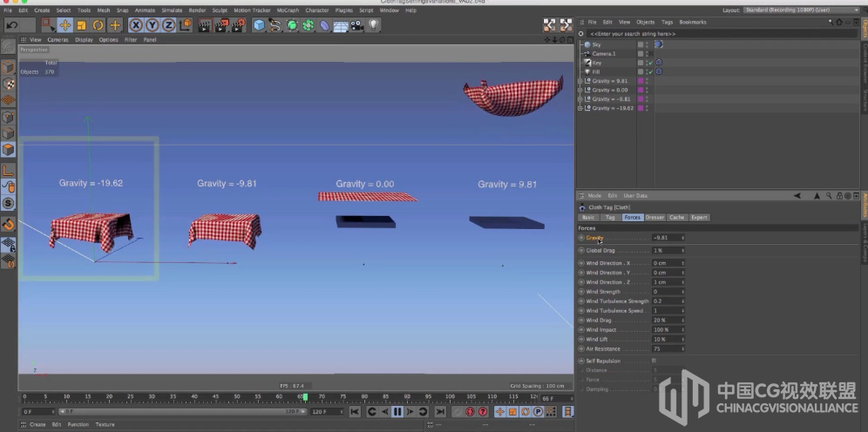This screenshot has height=432, width=868.
Task: Click the Global Drag stepper arrows
Action: click(x=682, y=251)
